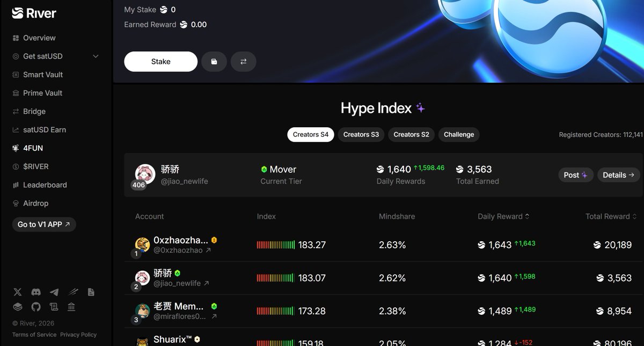The height and width of the screenshot is (346, 644).
Task: Click the Index column header
Action: (x=266, y=217)
